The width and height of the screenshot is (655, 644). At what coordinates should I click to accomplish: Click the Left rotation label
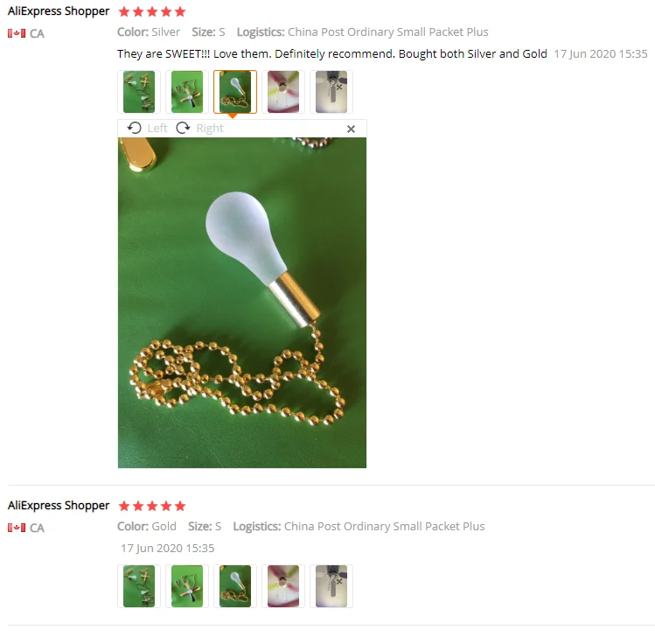point(157,129)
